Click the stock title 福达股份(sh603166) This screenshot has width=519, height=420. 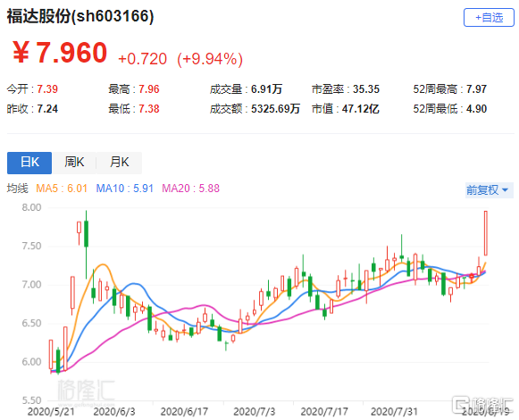pyautogui.click(x=80, y=16)
